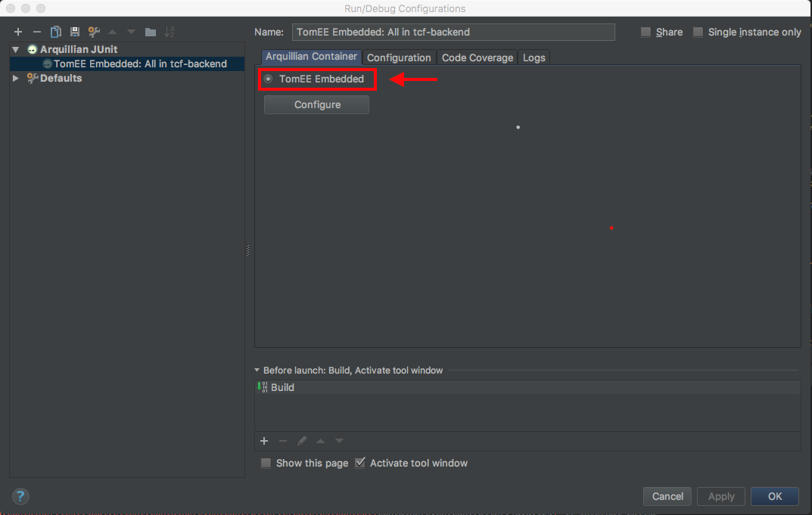Click the Cancel button

pyautogui.click(x=667, y=496)
